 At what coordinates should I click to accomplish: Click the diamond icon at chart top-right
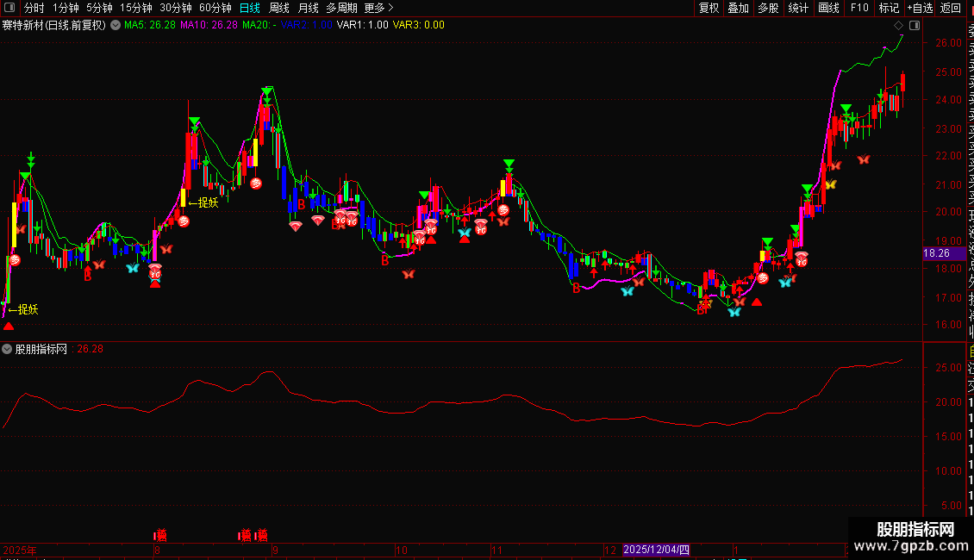(x=899, y=25)
